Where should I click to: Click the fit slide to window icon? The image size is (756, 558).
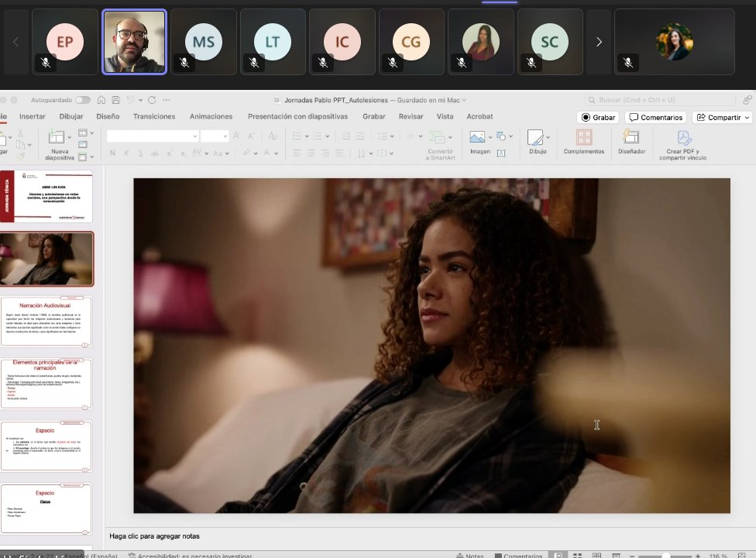coord(742,556)
